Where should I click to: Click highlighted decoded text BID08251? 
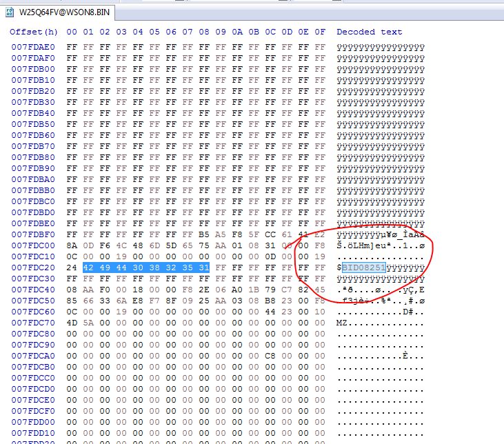click(x=363, y=268)
